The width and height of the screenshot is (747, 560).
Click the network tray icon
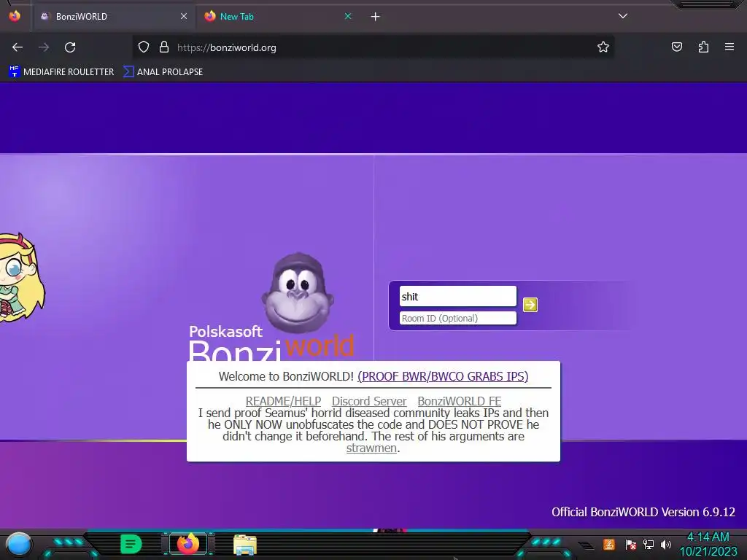(649, 544)
